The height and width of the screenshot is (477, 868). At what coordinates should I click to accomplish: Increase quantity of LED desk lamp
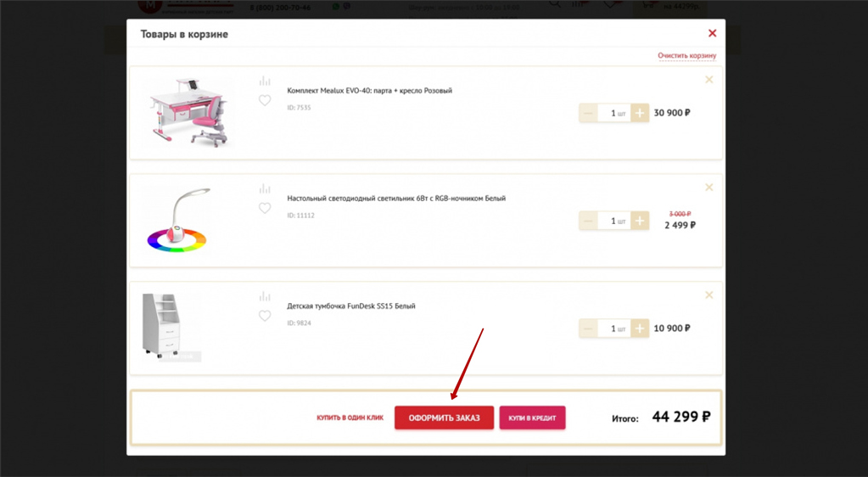(640, 221)
